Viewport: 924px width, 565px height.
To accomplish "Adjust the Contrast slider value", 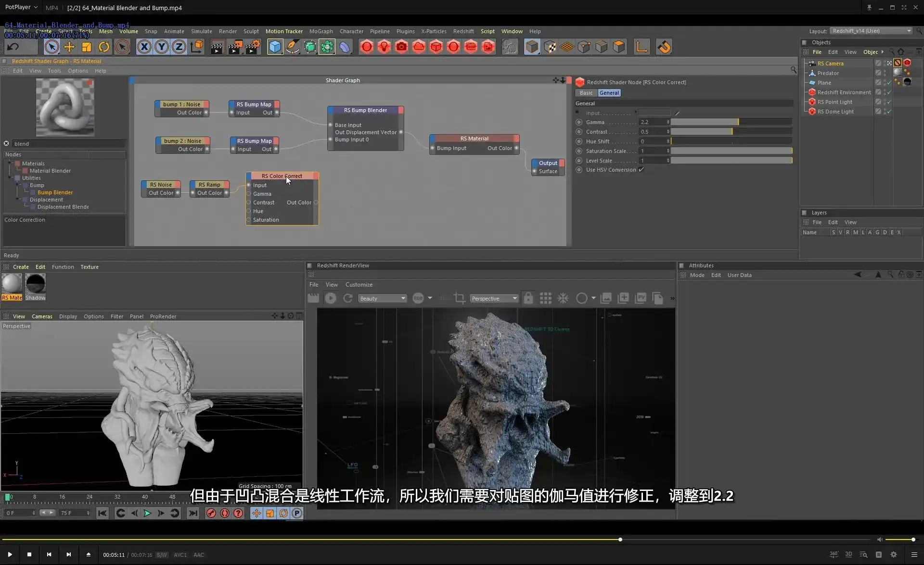I will (731, 131).
